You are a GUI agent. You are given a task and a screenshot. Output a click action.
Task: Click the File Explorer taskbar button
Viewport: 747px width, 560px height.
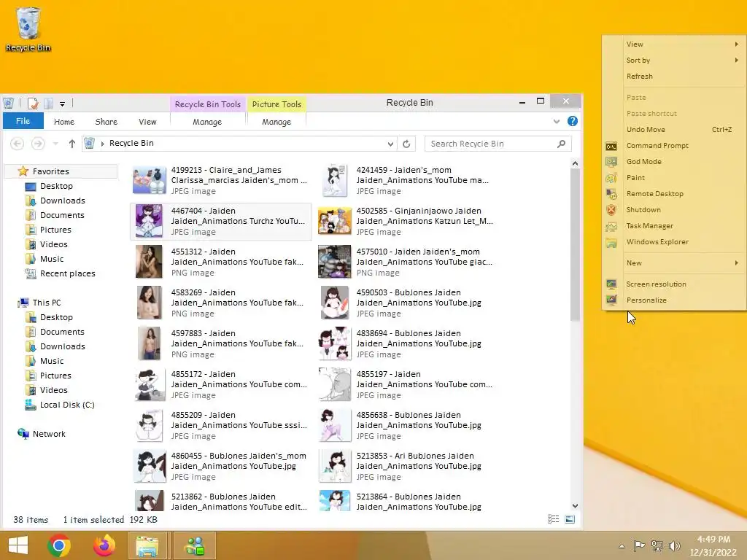click(x=147, y=545)
